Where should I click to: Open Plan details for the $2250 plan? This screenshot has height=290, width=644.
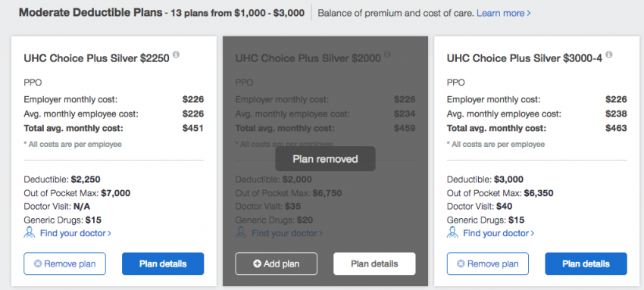(x=163, y=263)
